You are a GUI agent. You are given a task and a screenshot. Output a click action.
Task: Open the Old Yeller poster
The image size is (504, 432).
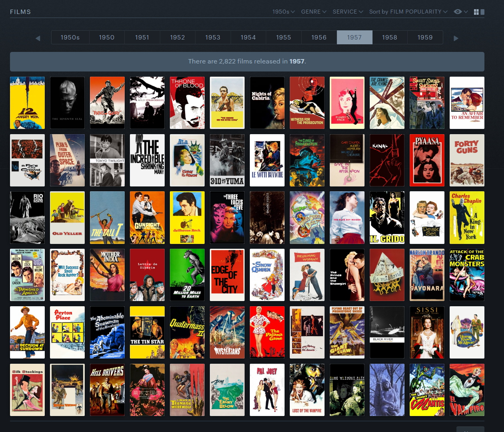(x=67, y=218)
